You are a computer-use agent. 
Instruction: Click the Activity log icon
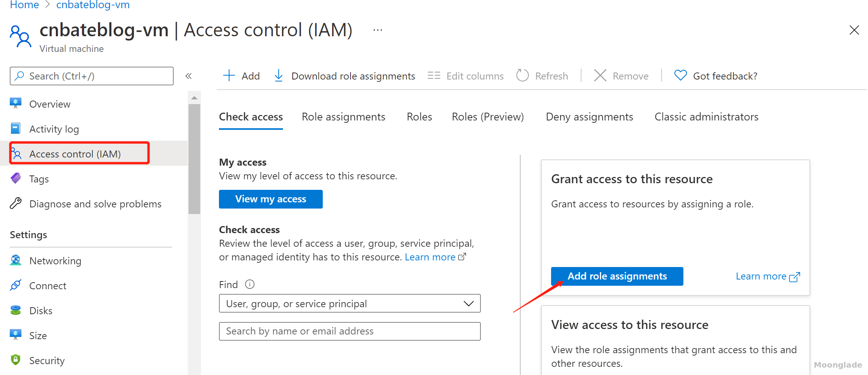point(16,128)
